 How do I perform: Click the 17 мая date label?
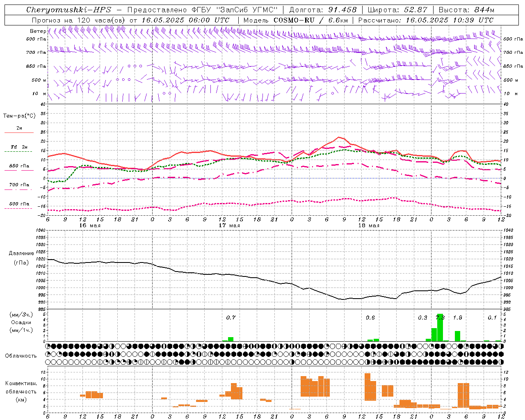pos(229,226)
